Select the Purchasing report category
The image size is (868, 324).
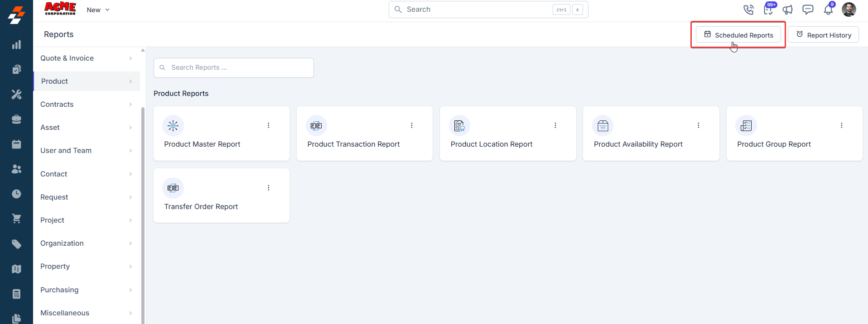pos(87,290)
